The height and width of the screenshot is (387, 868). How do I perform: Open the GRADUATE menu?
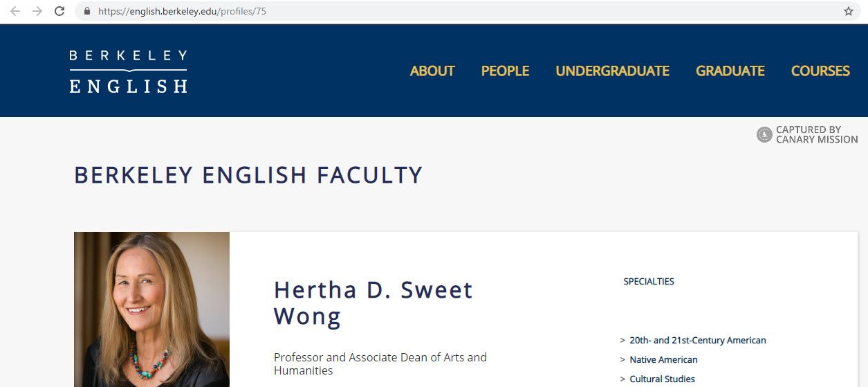pyautogui.click(x=730, y=71)
